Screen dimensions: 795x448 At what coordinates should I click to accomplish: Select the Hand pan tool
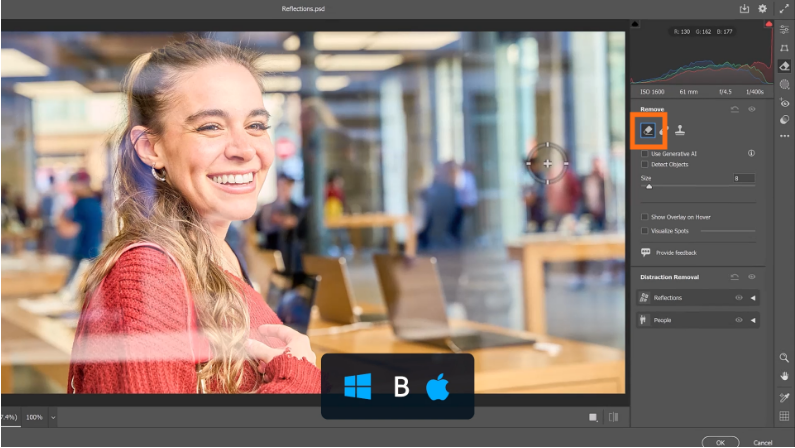784,377
